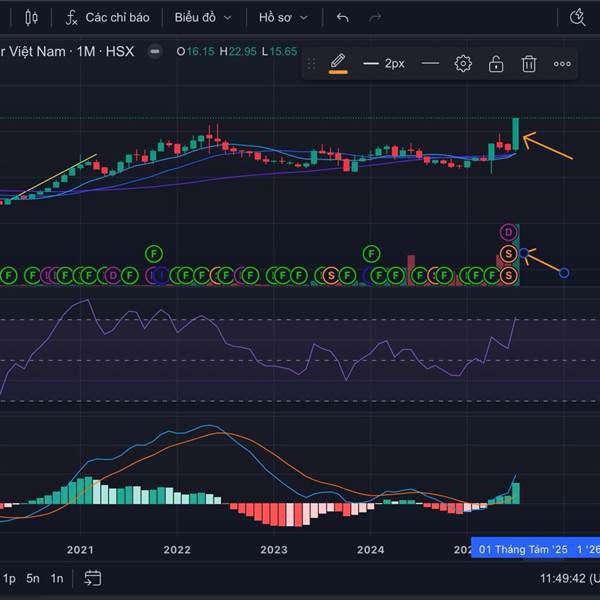This screenshot has width=600, height=600.
Task: Open go-to-date calendar icon
Action: (x=93, y=578)
